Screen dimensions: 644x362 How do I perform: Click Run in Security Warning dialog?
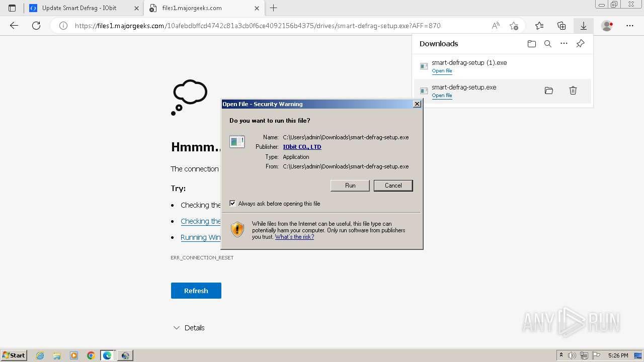(x=350, y=186)
